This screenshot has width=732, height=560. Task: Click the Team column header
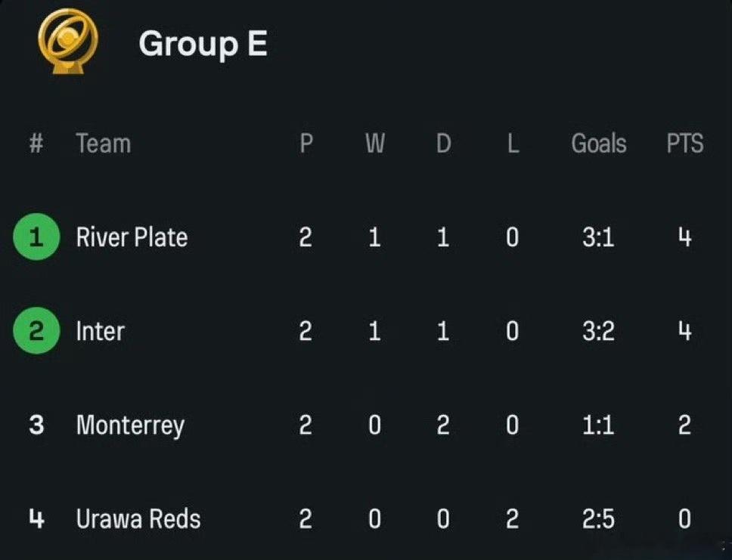click(x=103, y=144)
